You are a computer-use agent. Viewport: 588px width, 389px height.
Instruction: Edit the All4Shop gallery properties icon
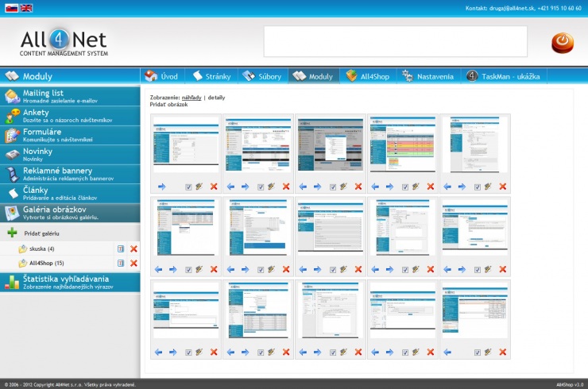(121, 263)
